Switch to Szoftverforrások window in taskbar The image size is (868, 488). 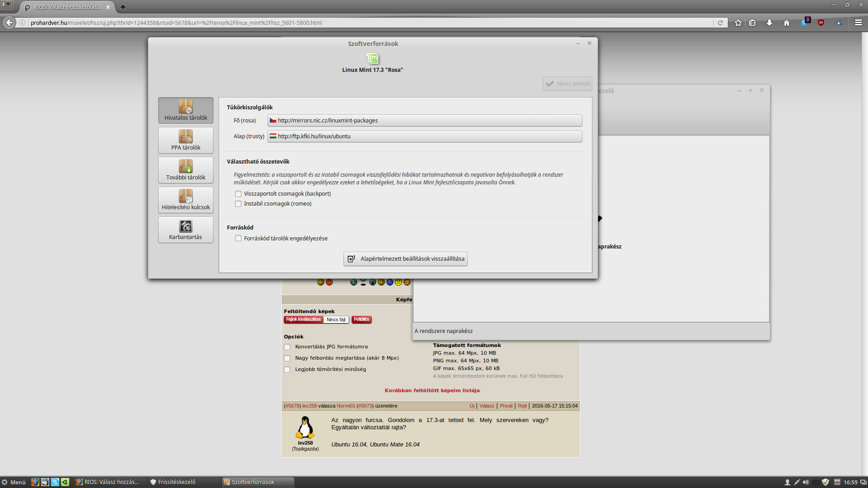pos(258,482)
